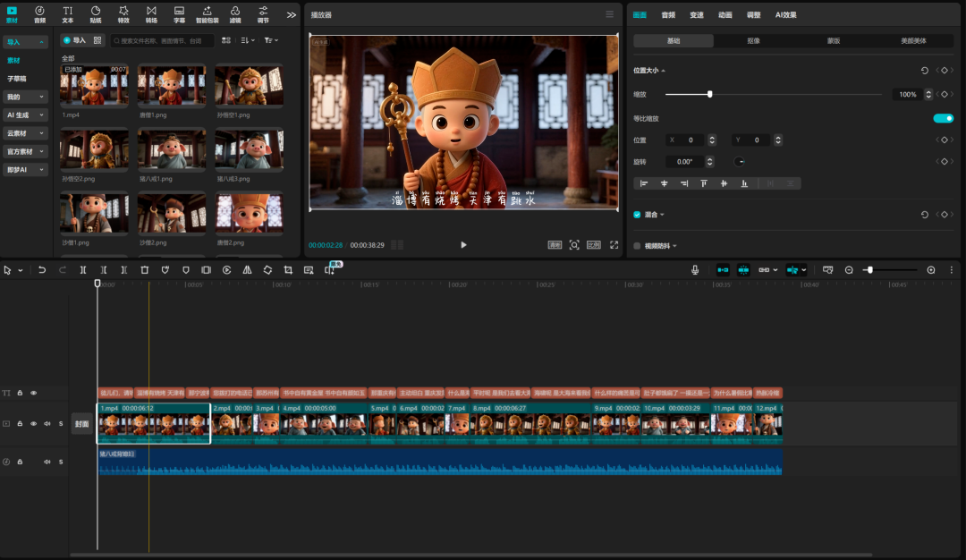Click the split clip tool icon
This screenshot has height=560, width=966.
tap(83, 270)
